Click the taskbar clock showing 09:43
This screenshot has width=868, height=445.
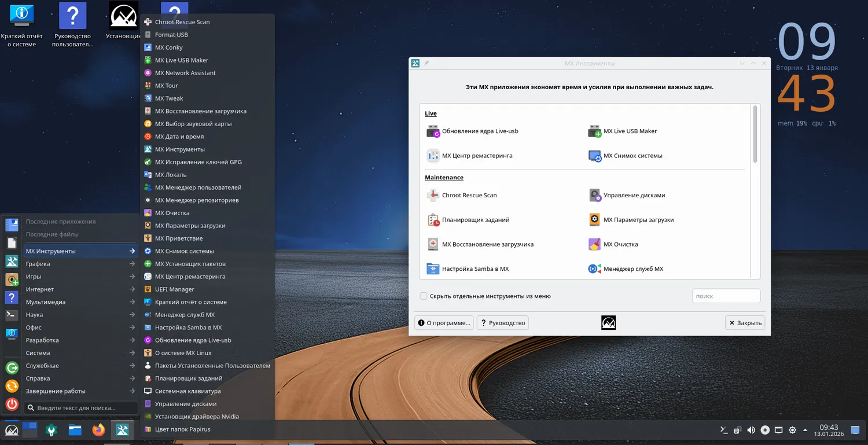[829, 430]
